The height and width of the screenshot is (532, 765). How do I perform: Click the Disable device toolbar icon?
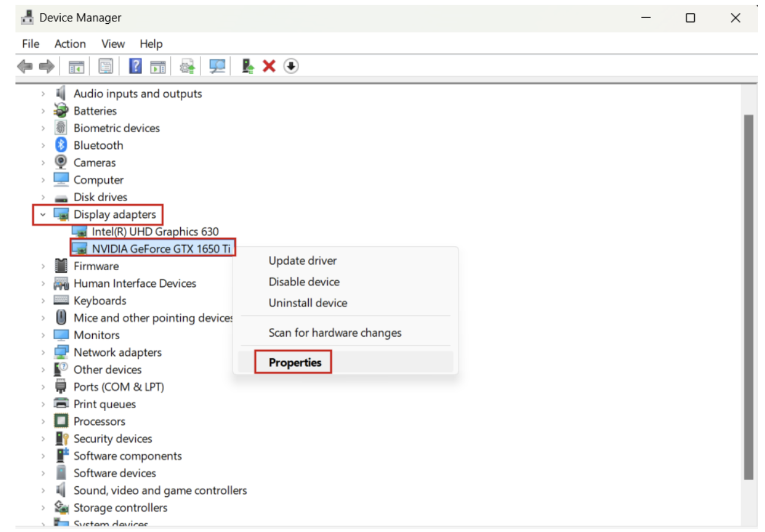(x=291, y=67)
